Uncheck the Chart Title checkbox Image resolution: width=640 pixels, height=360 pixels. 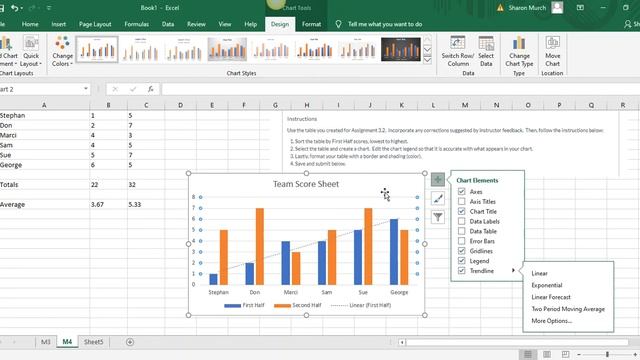[461, 211]
